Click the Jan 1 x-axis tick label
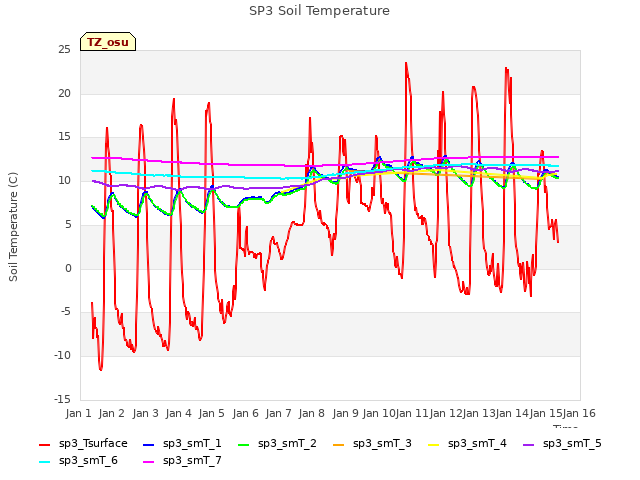This screenshot has width=640, height=480. pos(78,413)
